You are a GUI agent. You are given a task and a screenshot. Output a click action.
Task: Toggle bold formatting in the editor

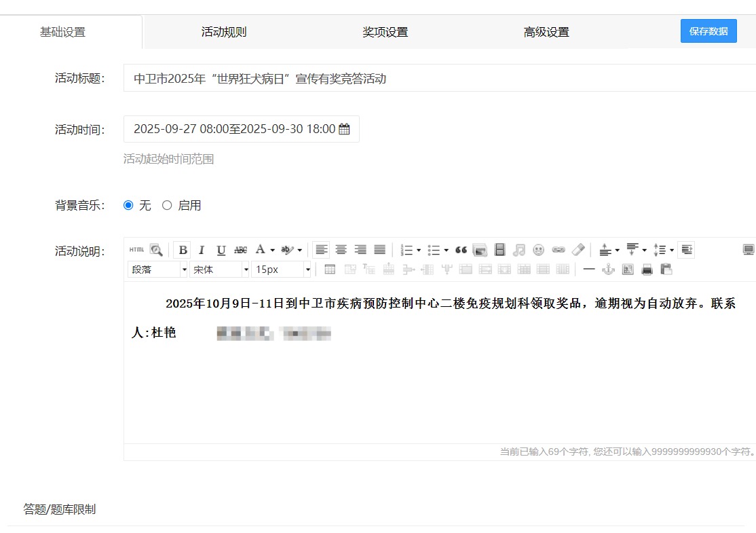tap(183, 250)
